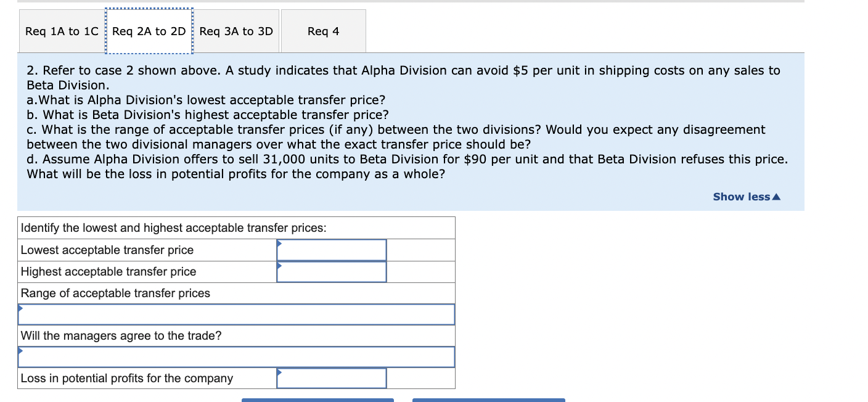Viewport: 868px width, 402px height.
Task: Click the blue flag beside loss profits field
Action: click(x=279, y=371)
